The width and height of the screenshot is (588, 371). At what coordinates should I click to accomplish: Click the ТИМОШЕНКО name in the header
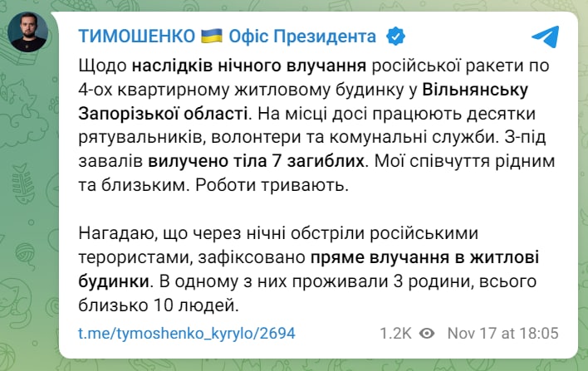click(135, 37)
